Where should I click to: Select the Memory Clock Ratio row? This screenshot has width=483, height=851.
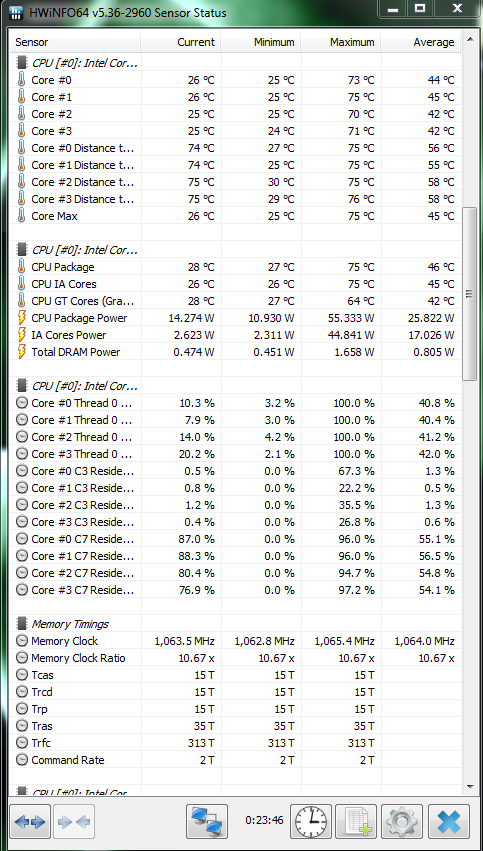tap(236, 658)
